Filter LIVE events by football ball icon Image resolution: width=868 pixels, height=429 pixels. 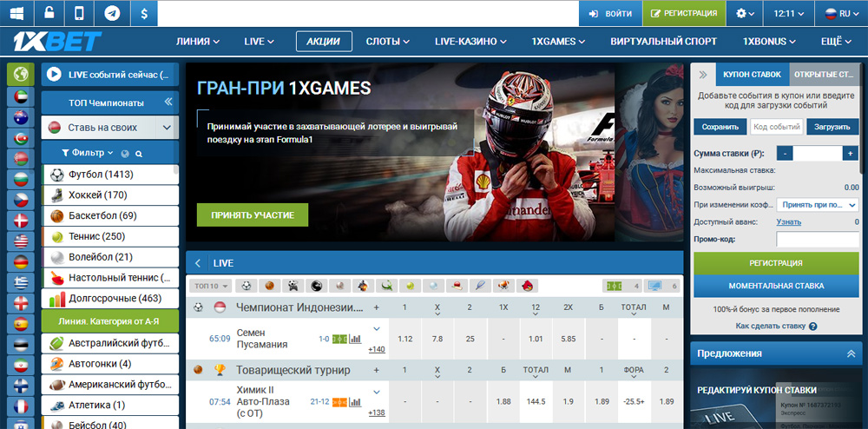247,286
